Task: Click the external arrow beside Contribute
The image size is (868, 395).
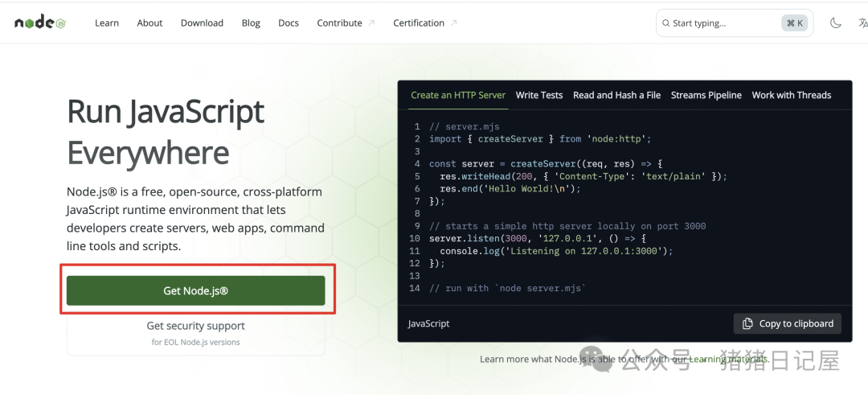Action: 371,23
